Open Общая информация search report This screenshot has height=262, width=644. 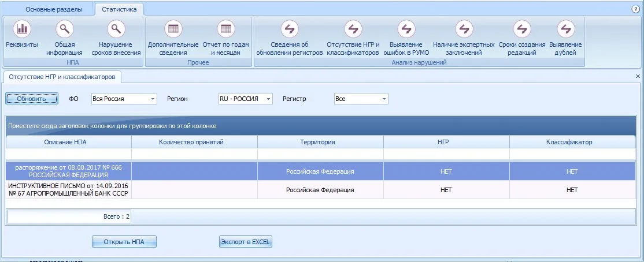coord(64,38)
